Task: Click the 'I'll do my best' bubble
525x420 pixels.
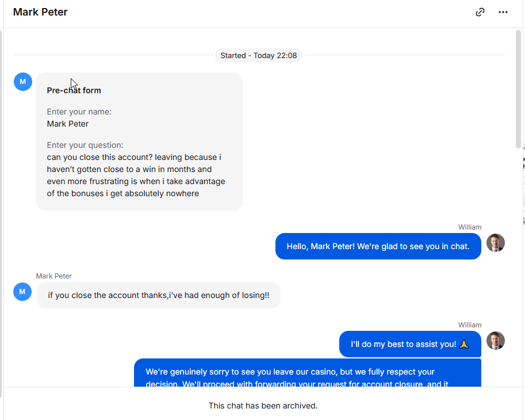Action: tap(410, 344)
